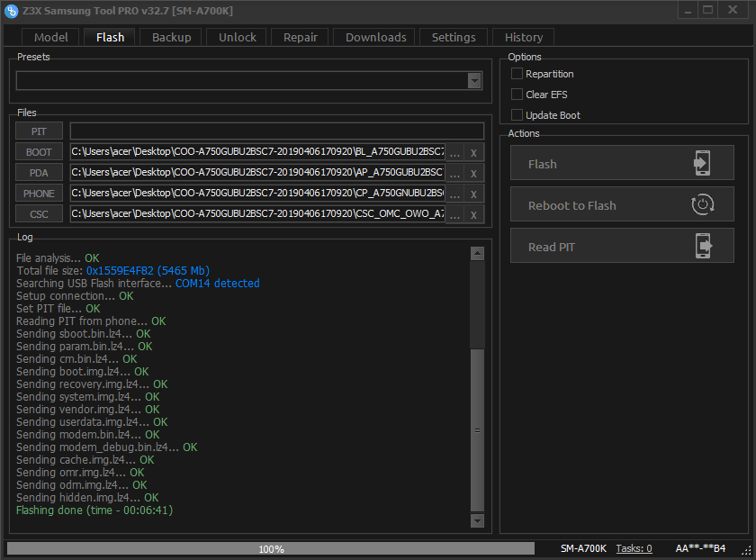Click the phone icon on Flash button
This screenshot has height=560, width=756.
701,163
